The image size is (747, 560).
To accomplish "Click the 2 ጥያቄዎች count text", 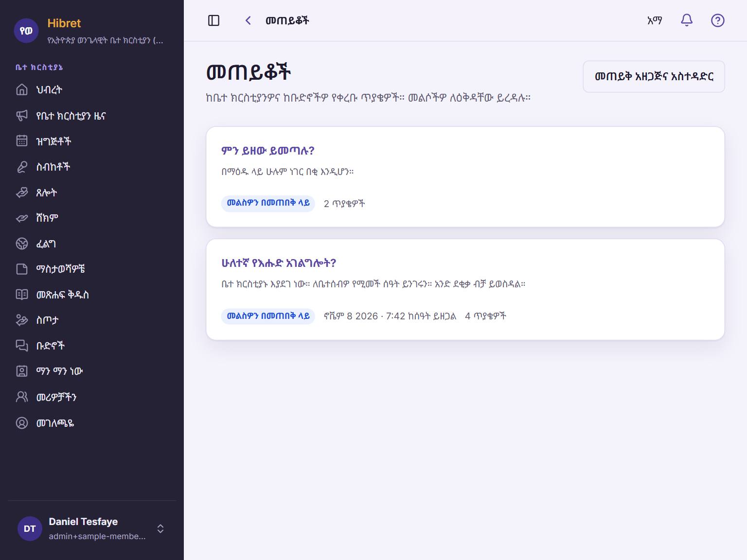I will (x=344, y=204).
